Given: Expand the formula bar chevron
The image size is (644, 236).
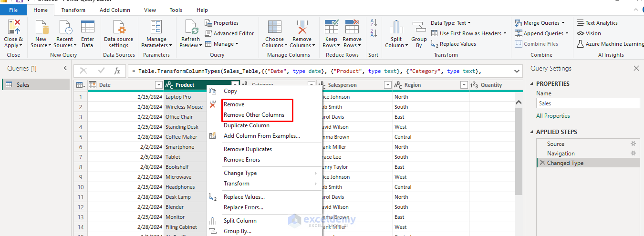Looking at the screenshot, I should tap(517, 71).
